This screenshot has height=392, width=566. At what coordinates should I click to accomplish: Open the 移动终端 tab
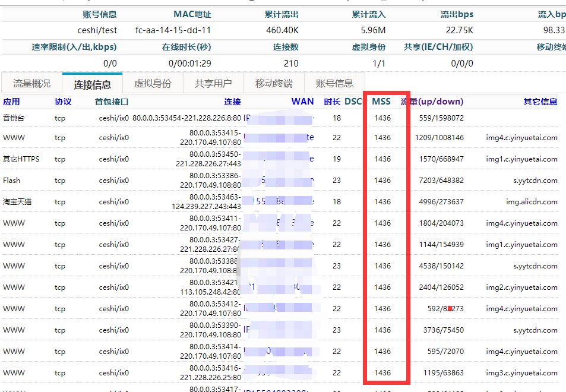(273, 83)
